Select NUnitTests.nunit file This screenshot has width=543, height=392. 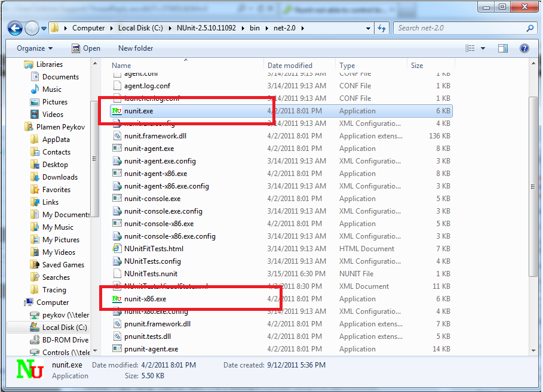[x=151, y=274]
